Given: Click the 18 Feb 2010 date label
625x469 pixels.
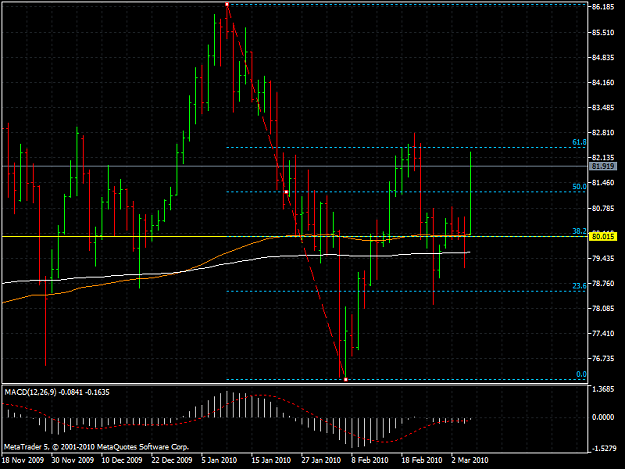Looking at the screenshot, I should (422, 460).
